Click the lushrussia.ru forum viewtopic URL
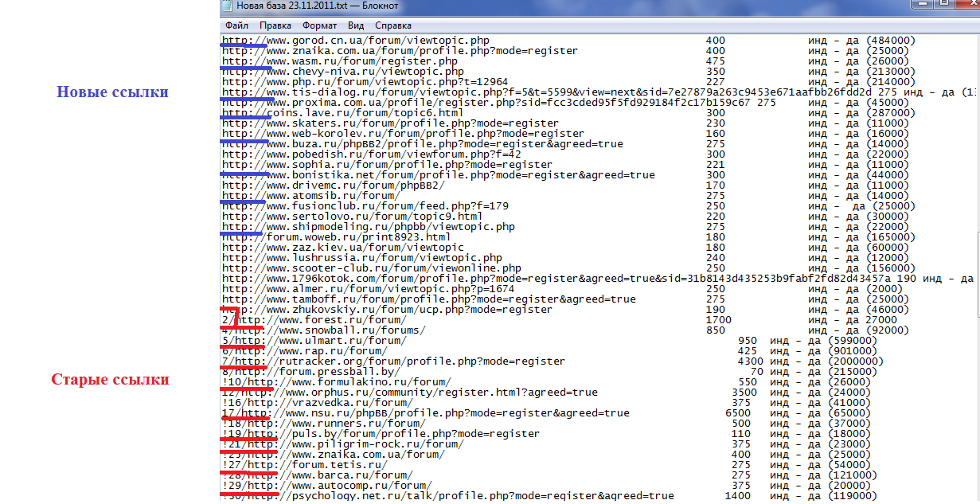This screenshot has height=504, width=980. click(x=362, y=258)
